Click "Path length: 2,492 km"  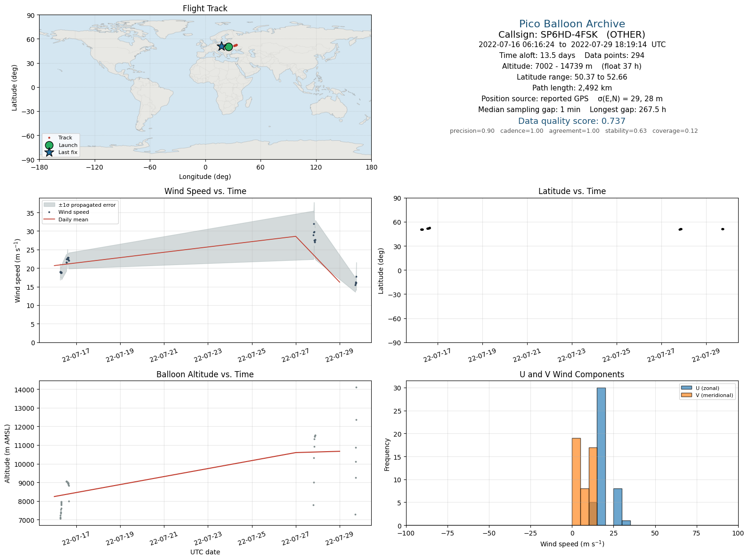tap(572, 88)
